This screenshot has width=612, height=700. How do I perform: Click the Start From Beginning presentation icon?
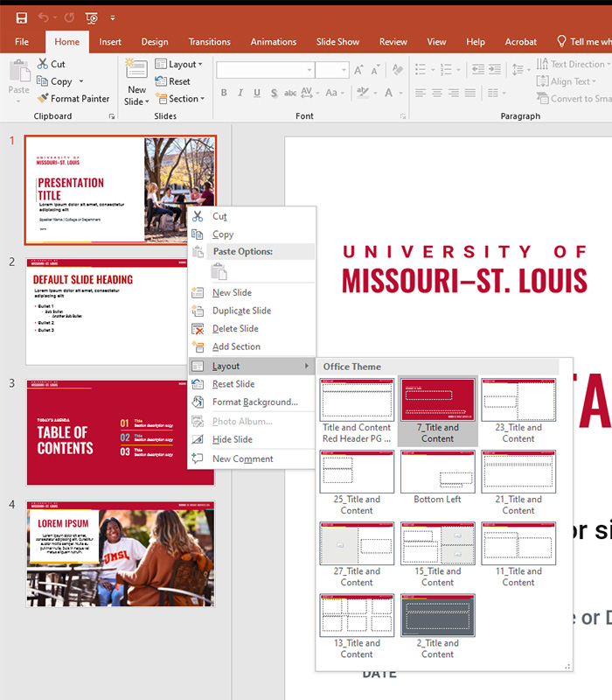coord(92,17)
